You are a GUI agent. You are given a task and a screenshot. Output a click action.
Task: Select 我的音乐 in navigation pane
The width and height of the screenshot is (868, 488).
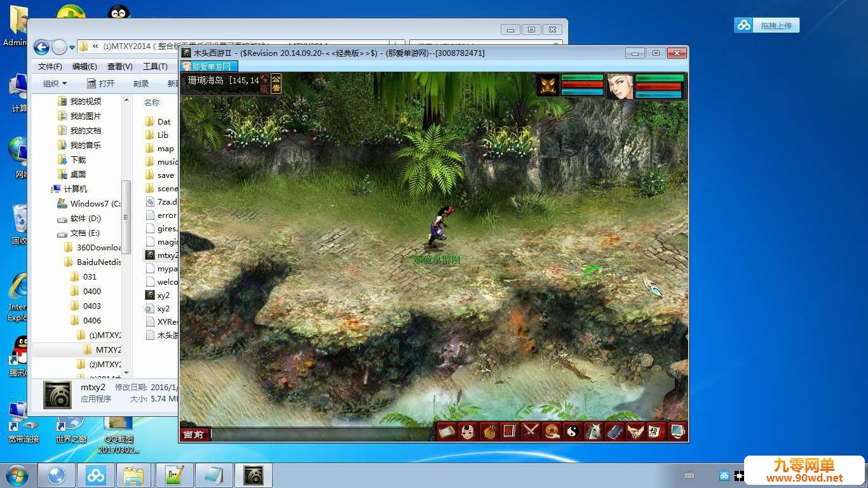[x=79, y=145]
